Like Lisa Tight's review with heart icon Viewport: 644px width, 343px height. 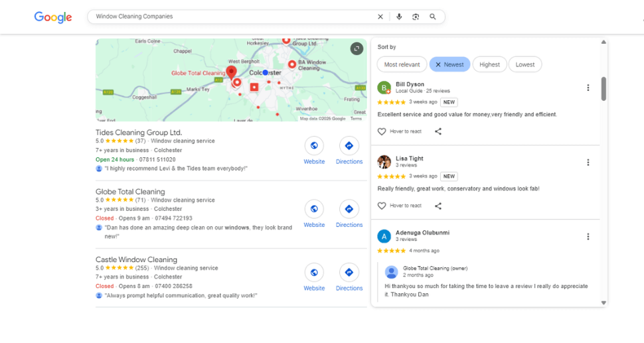(x=382, y=206)
